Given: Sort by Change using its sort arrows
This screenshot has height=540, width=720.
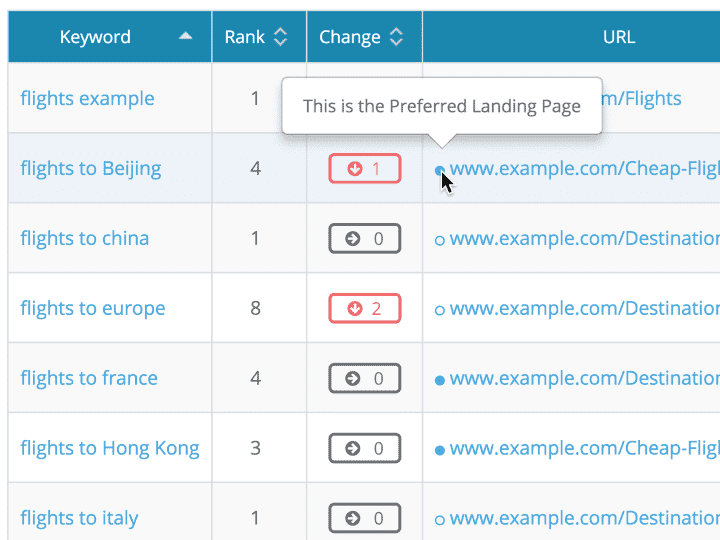Looking at the screenshot, I should pyautogui.click(x=397, y=37).
